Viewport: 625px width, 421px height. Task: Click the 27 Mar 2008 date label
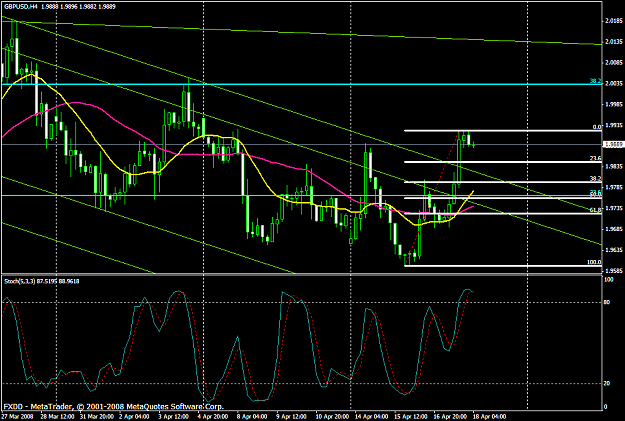(17, 417)
